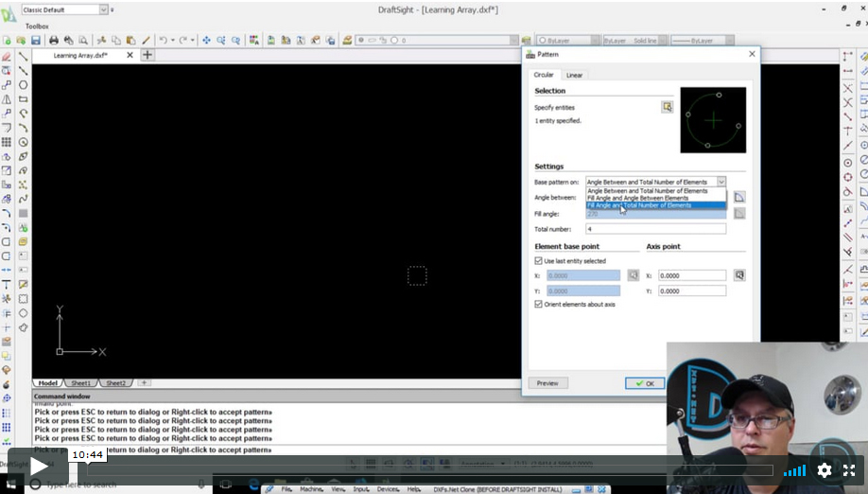Click the Layers manager icon in toolbar
The width and height of the screenshot is (868, 494).
[347, 41]
